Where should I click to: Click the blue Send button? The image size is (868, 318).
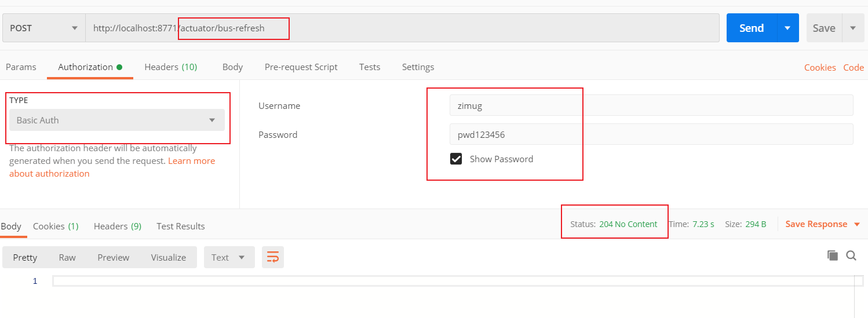752,28
